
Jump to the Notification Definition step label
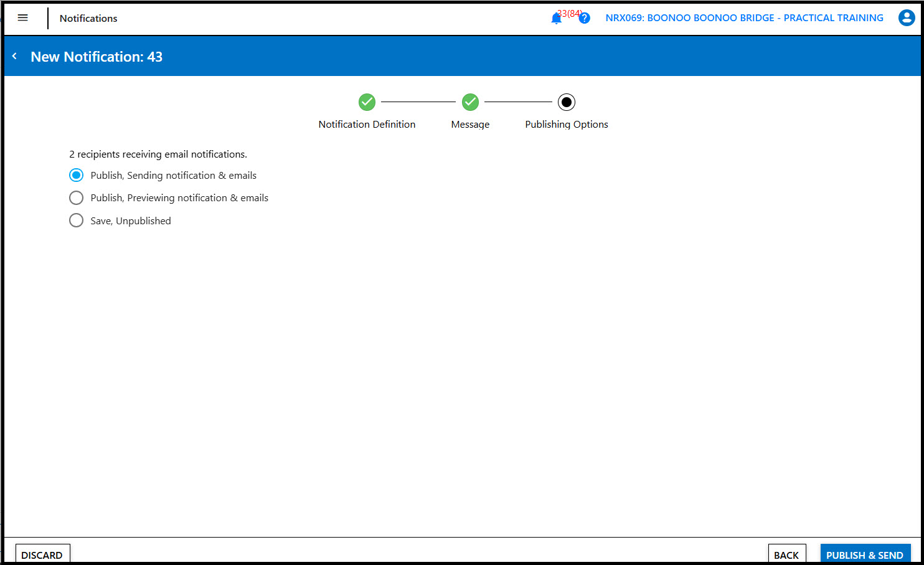(x=367, y=125)
